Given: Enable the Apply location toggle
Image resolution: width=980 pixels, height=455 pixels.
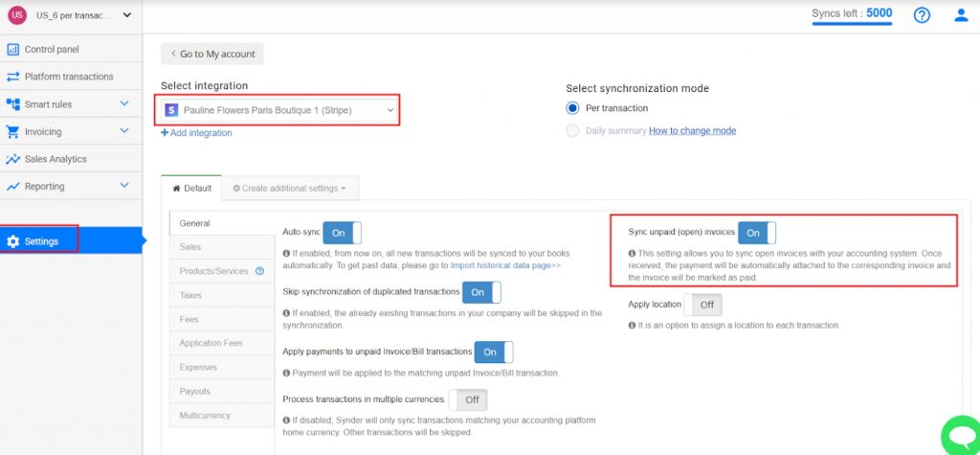Looking at the screenshot, I should (x=702, y=305).
